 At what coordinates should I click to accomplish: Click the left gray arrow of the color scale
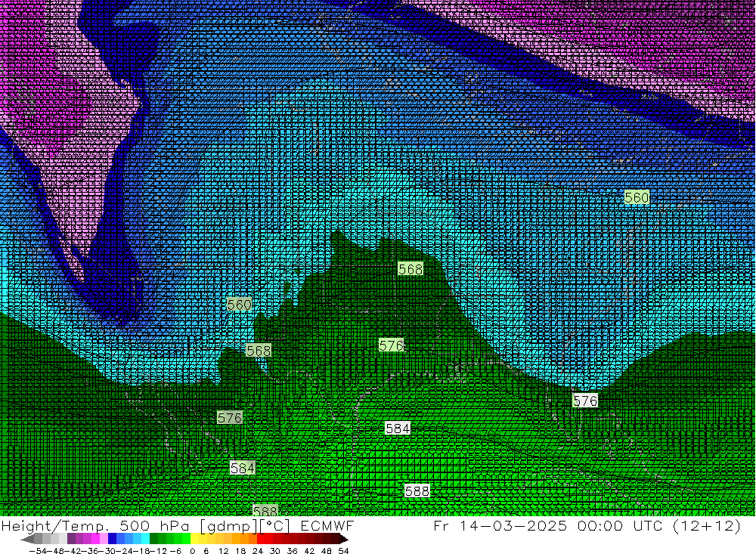[x=27, y=539]
